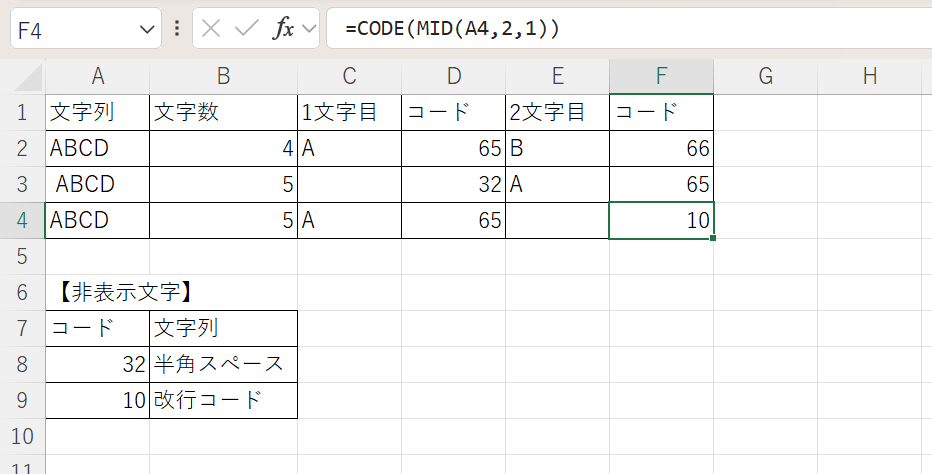Select row 10 header

point(22,437)
